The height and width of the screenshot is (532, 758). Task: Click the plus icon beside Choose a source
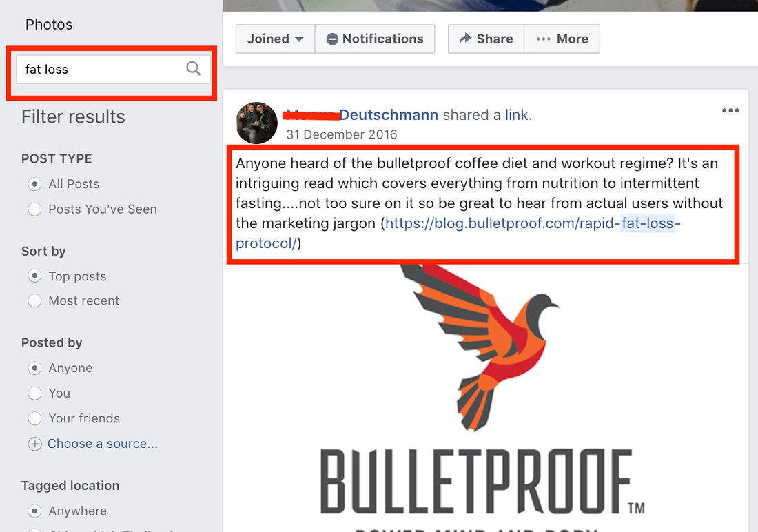coord(34,444)
